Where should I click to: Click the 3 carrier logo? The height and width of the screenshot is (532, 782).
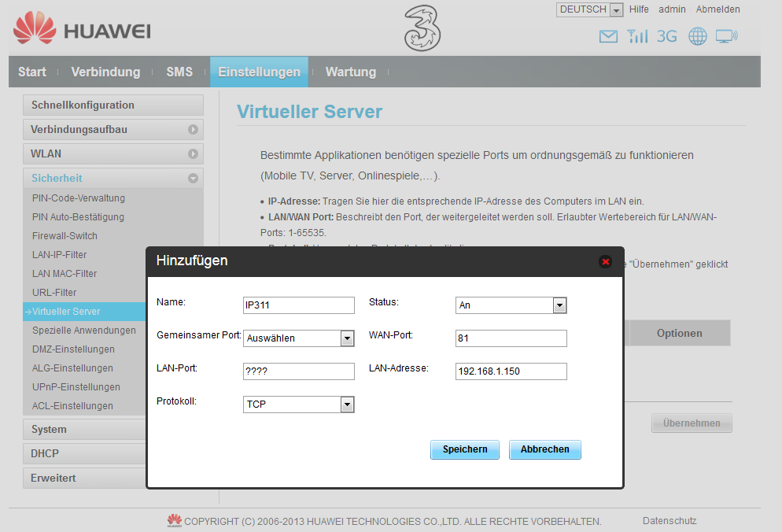(422, 29)
